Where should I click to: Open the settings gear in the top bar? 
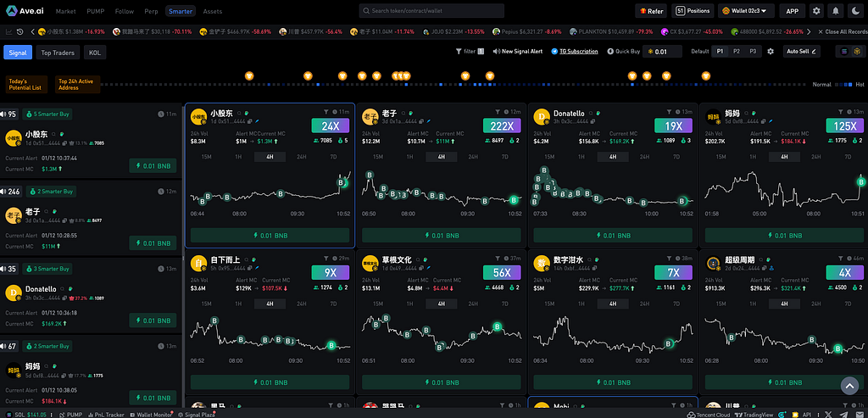[816, 10]
